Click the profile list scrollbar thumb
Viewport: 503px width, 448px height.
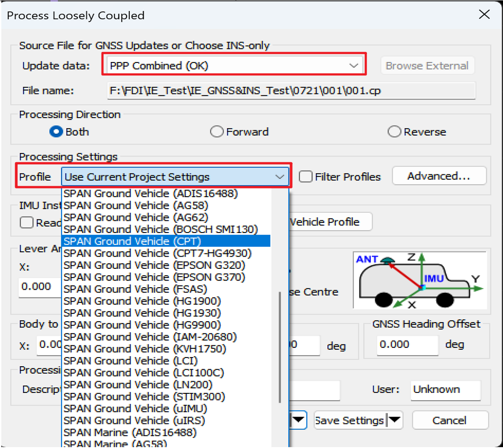pyautogui.click(x=280, y=347)
